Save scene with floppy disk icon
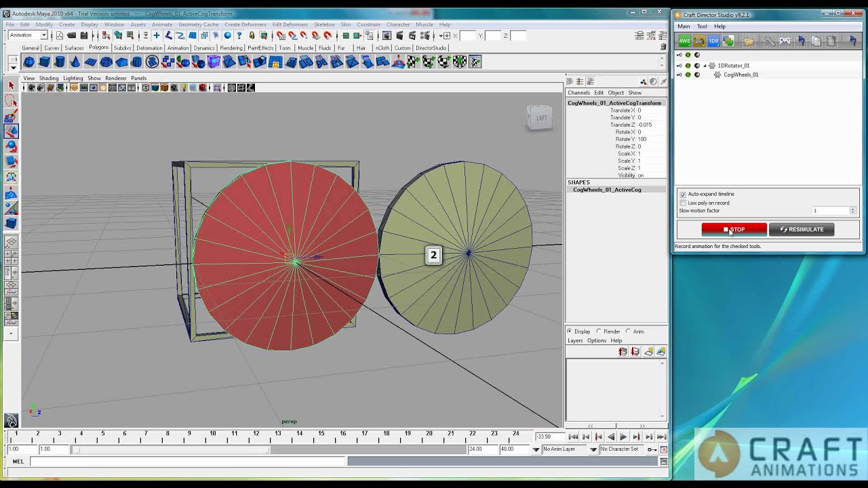The width and height of the screenshot is (868, 488). point(83,35)
